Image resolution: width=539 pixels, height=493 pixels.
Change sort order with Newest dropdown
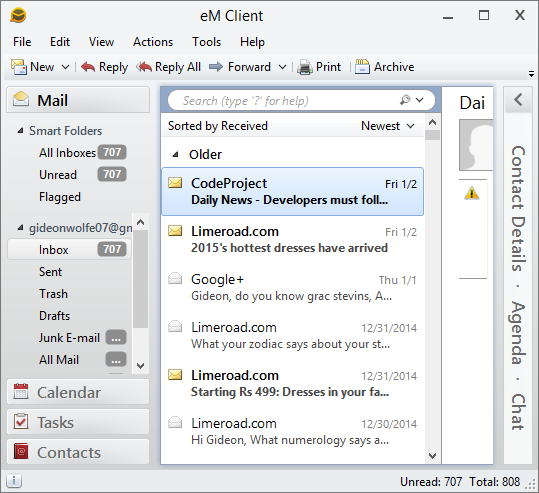(x=388, y=126)
